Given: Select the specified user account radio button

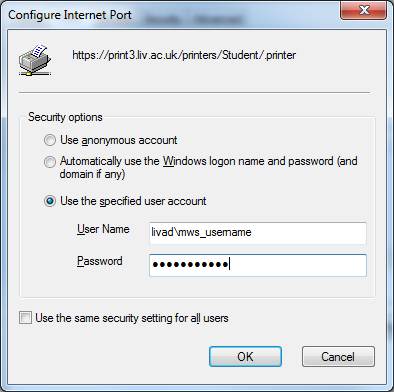Looking at the screenshot, I should (50, 201).
